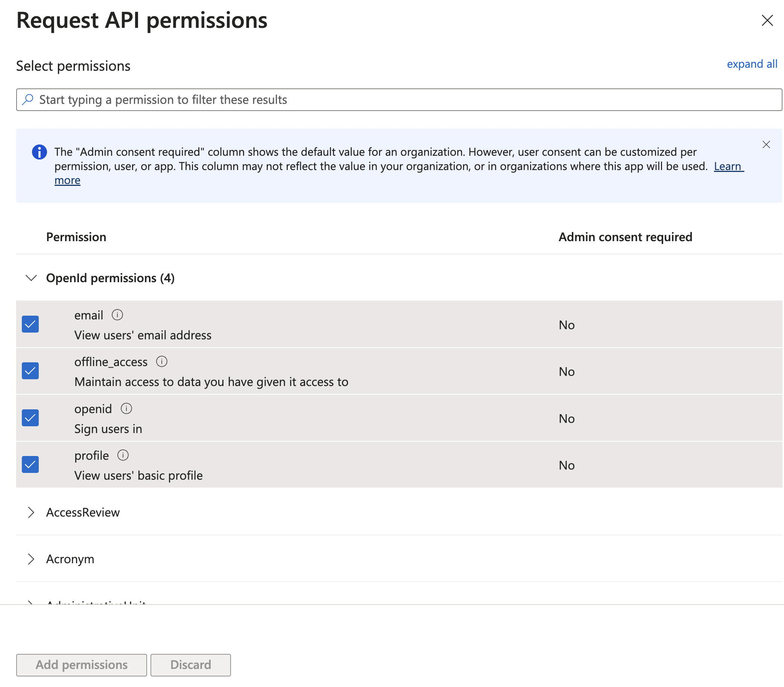Toggle the profile permission checkbox

point(30,464)
